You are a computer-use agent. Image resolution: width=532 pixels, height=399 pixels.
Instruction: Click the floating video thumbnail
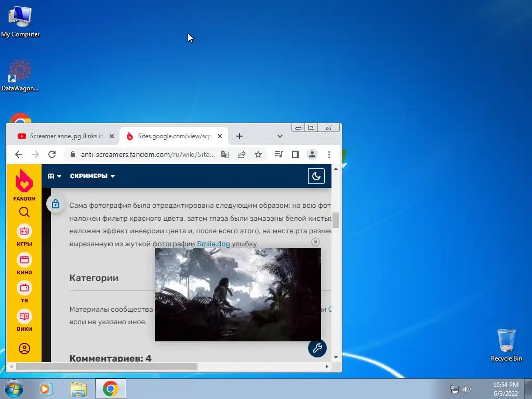coord(238,295)
